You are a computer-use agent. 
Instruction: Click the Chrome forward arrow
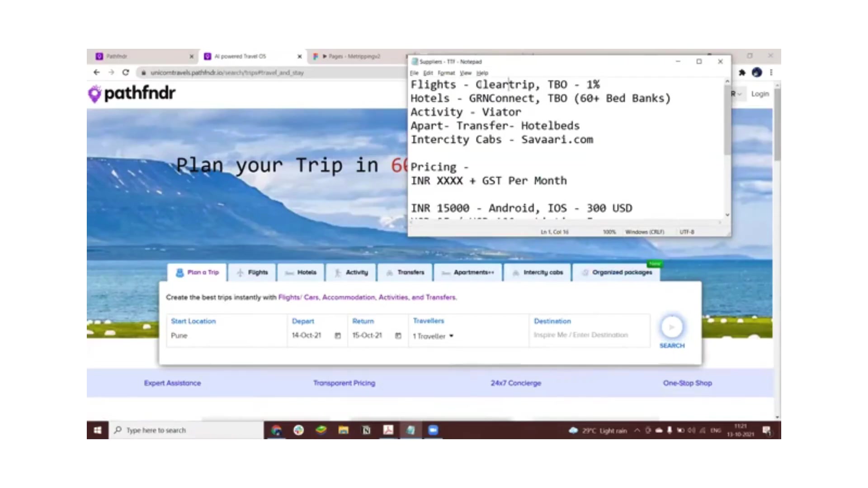click(x=111, y=72)
